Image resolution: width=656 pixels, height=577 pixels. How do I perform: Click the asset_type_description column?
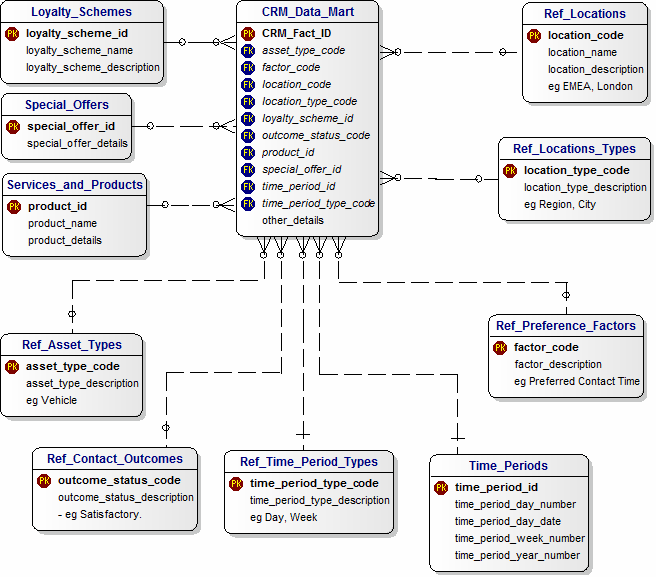[82, 384]
